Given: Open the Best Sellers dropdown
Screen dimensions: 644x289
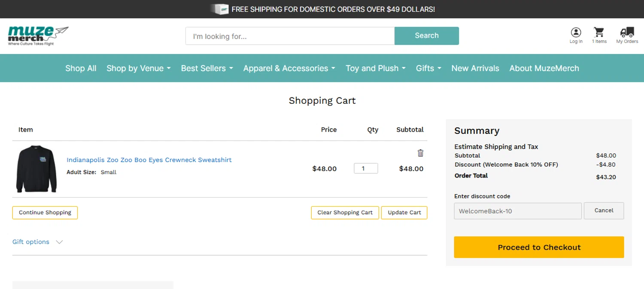Looking at the screenshot, I should pyautogui.click(x=207, y=68).
